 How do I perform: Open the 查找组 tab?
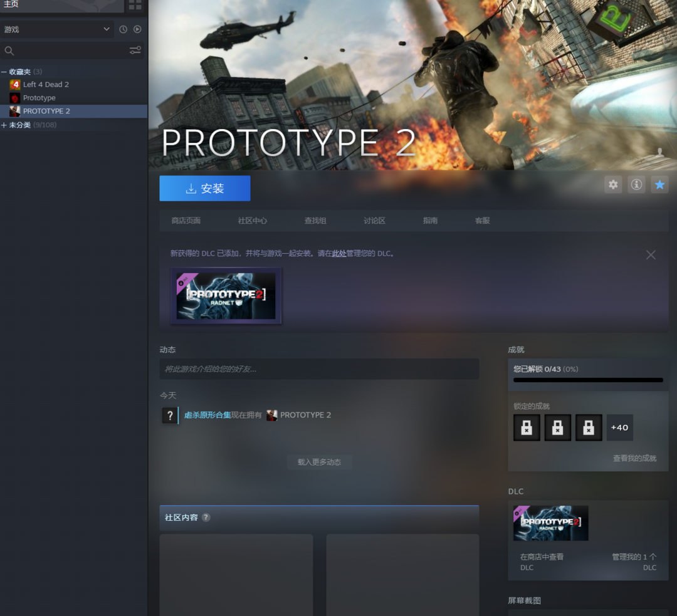pyautogui.click(x=315, y=221)
